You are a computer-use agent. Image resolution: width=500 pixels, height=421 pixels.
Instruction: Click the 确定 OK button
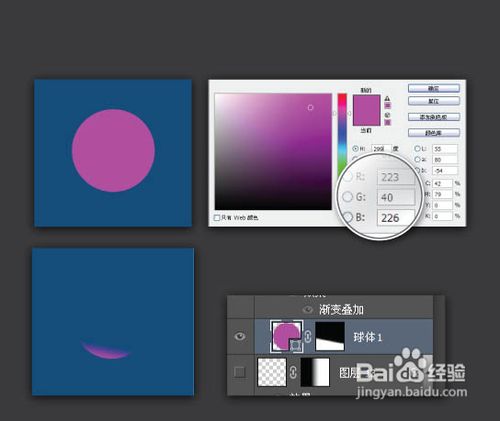point(434,88)
